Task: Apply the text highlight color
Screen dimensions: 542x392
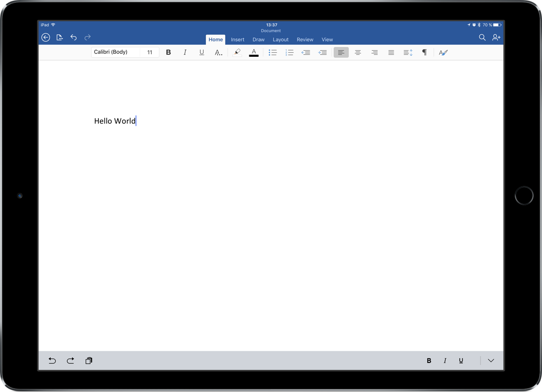Action: point(237,52)
